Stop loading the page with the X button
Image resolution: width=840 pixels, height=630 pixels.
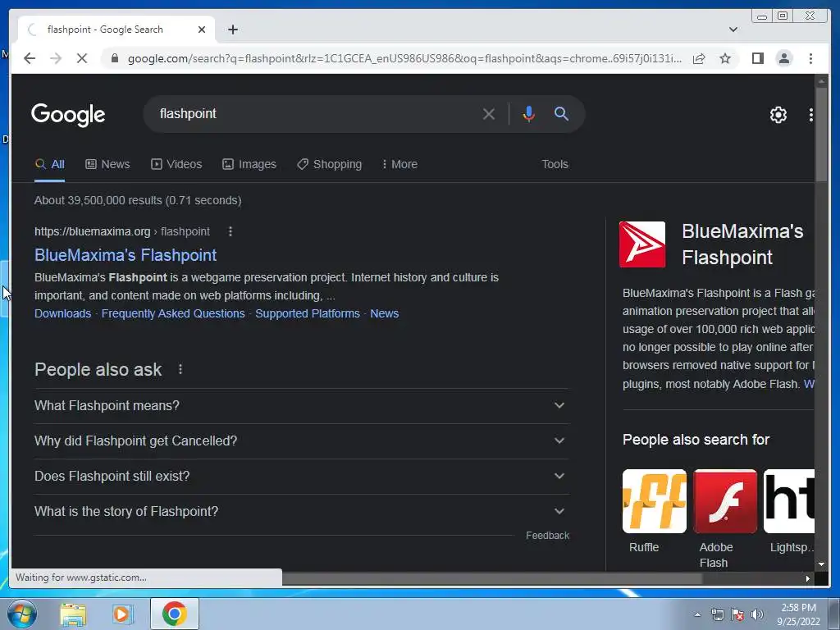click(82, 58)
